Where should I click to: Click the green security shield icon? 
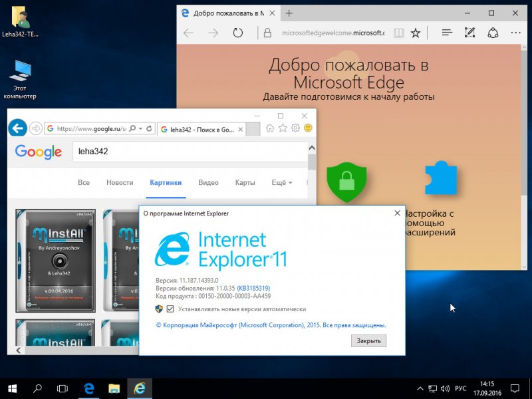tap(346, 182)
